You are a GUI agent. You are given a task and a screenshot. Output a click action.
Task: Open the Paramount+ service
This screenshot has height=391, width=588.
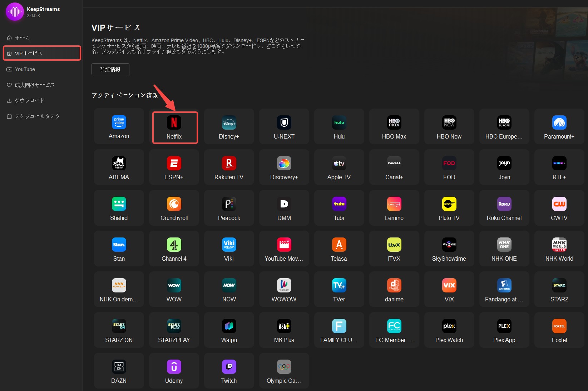coord(559,126)
